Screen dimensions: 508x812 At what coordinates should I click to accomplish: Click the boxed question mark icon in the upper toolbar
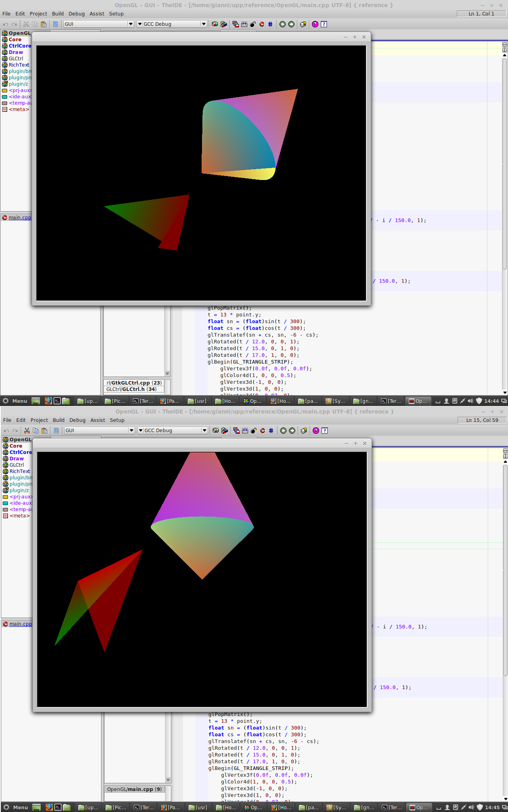point(324,24)
